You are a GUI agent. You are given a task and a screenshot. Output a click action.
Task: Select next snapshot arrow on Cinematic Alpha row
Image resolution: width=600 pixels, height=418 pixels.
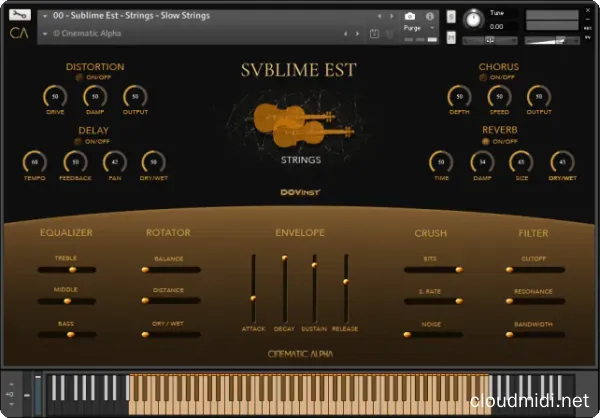(358, 34)
